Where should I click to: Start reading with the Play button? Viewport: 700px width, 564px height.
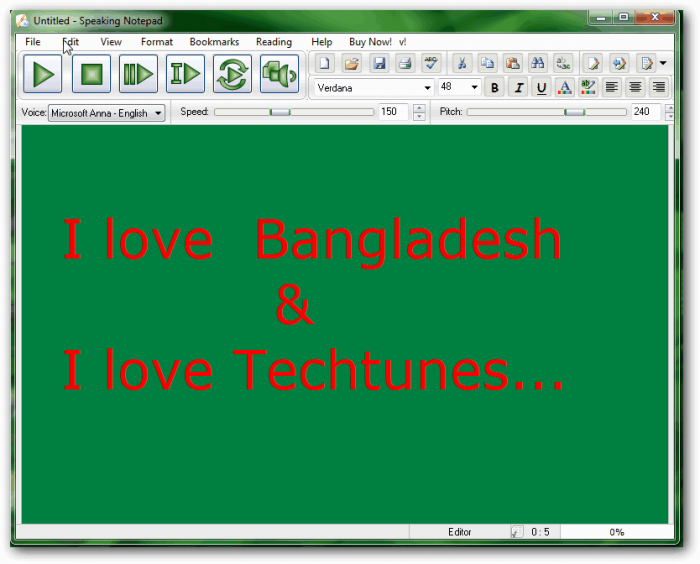click(42, 74)
